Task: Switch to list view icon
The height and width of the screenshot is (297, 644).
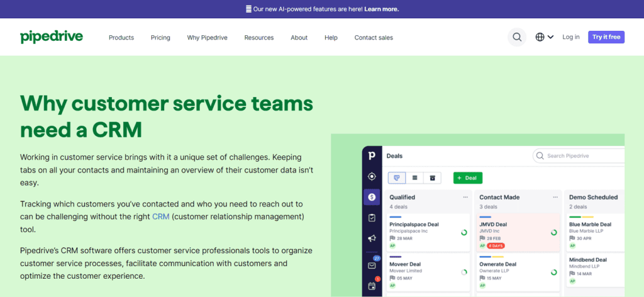Action: (415, 178)
